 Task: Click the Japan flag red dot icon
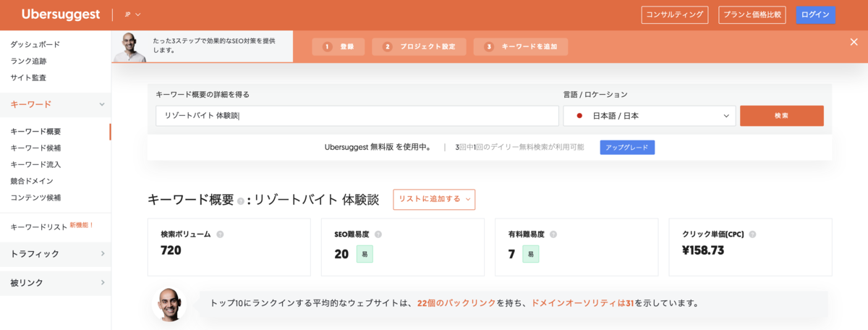579,116
